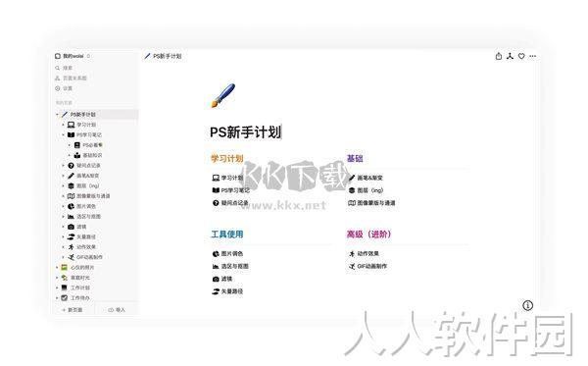Expand the 家庭时光 tree arrow in sidebar

click(57, 278)
